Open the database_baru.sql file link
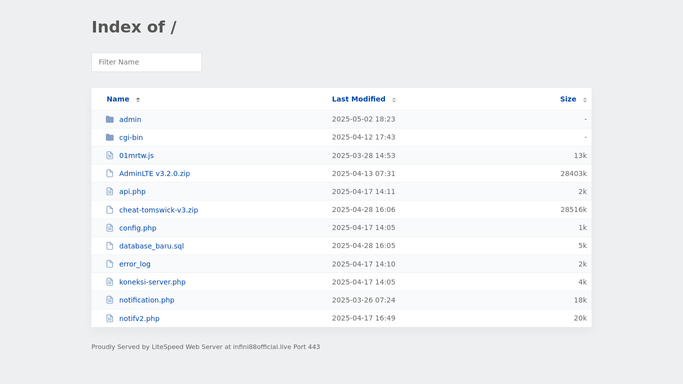The width and height of the screenshot is (683, 384). pyautogui.click(x=152, y=246)
